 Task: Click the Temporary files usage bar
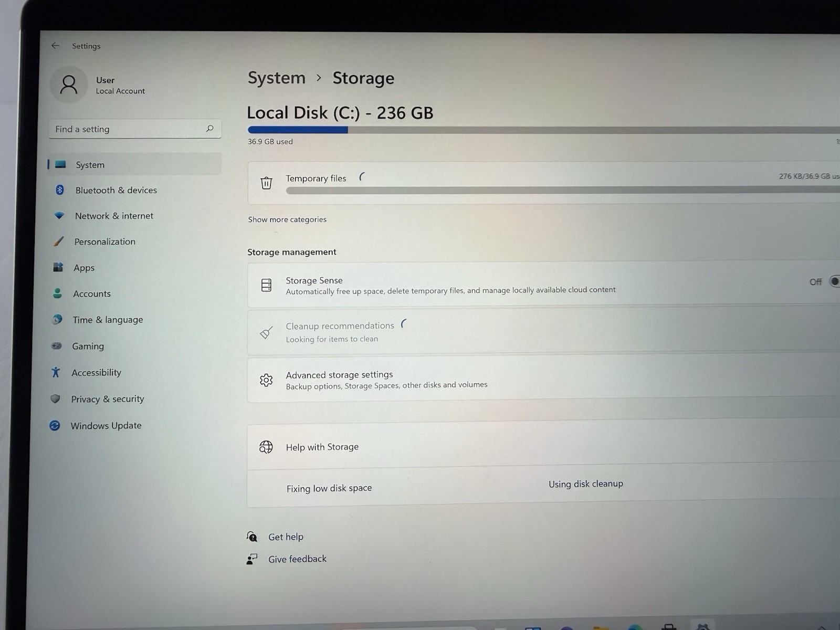pyautogui.click(x=563, y=190)
